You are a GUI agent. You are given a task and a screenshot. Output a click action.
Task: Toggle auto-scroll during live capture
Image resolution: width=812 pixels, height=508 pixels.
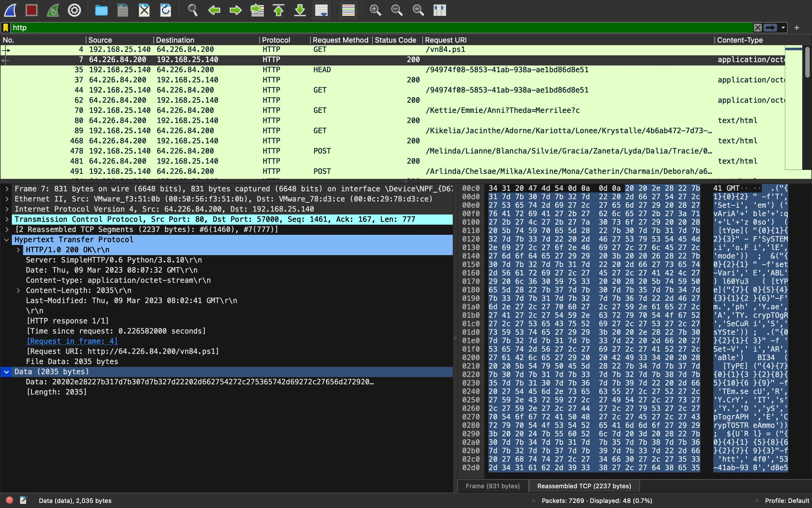click(321, 10)
